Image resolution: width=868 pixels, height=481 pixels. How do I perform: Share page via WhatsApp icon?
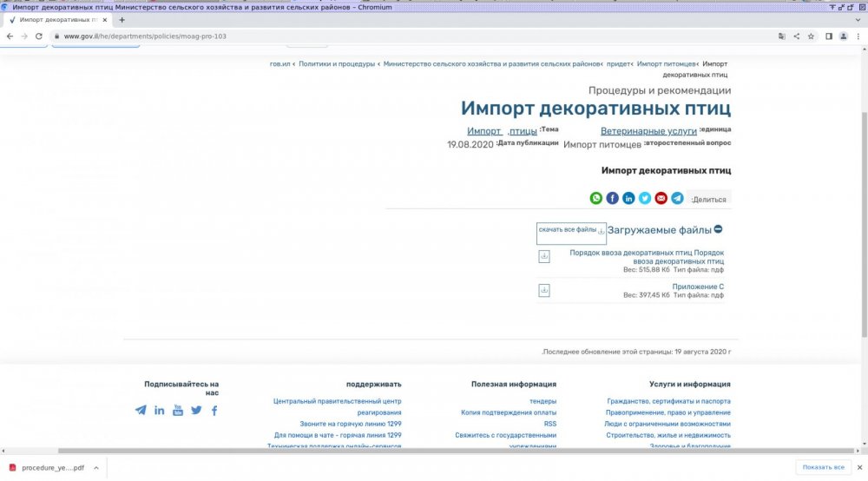(x=596, y=198)
